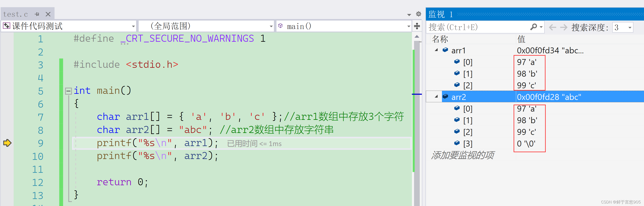Click the _CRT_SECURE_NO_WARNINGS macro name
The image size is (644, 206).
click(x=187, y=39)
